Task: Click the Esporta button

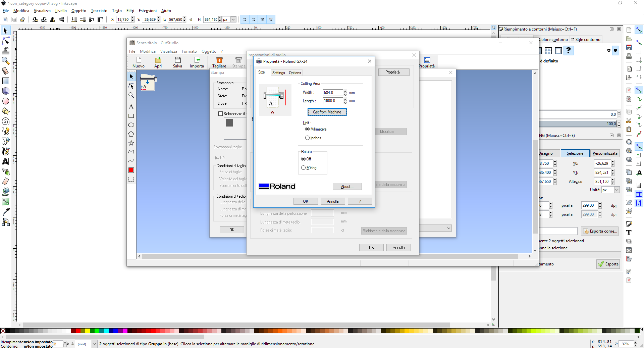Action: (608, 264)
